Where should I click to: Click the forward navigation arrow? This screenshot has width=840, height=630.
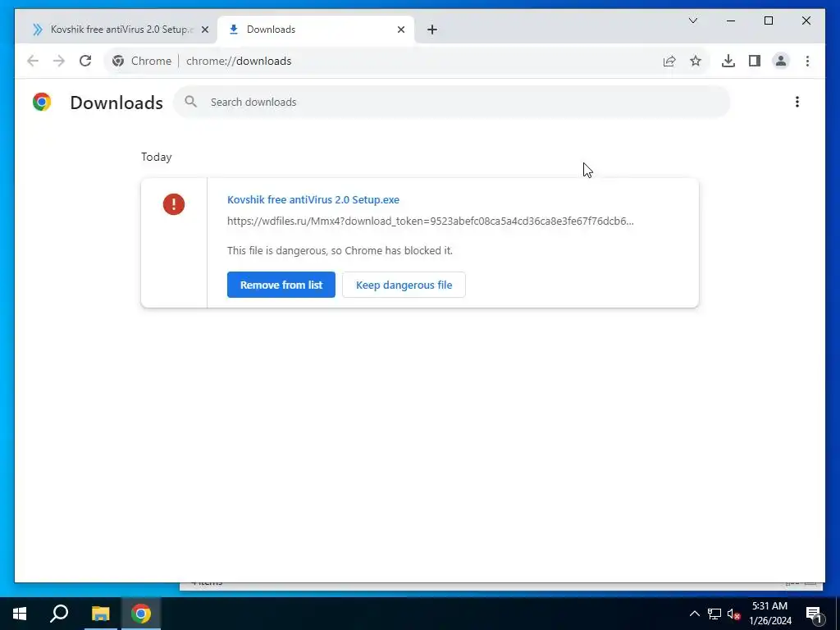[x=59, y=61]
